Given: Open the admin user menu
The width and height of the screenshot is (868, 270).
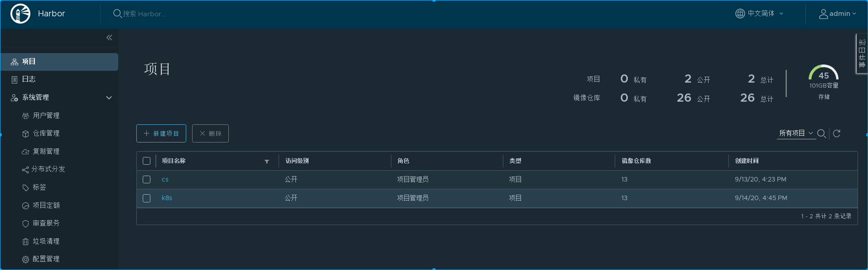Looking at the screenshot, I should coord(837,14).
